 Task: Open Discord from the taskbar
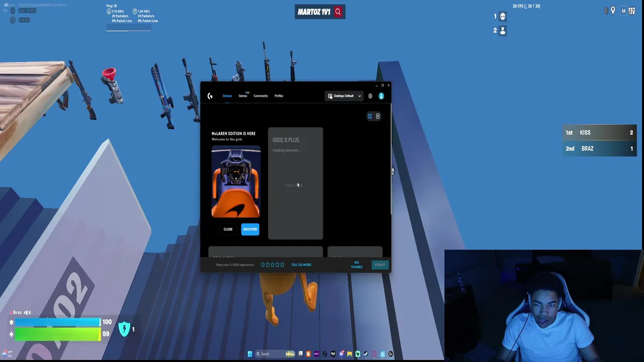pos(342,354)
